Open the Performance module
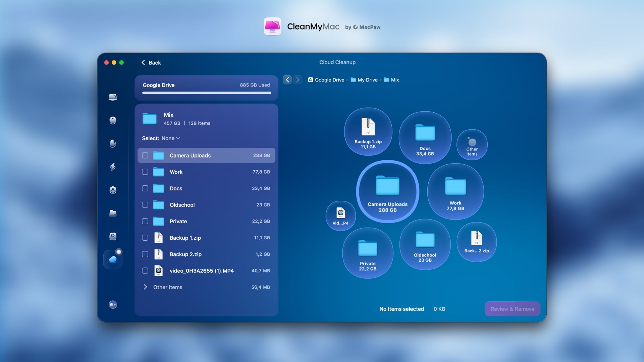644x362 pixels. (x=113, y=167)
